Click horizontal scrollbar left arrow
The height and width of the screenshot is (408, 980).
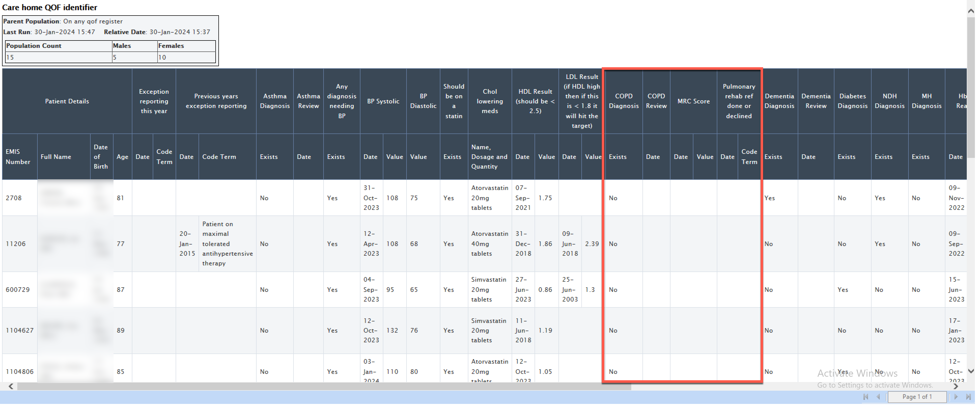click(11, 386)
